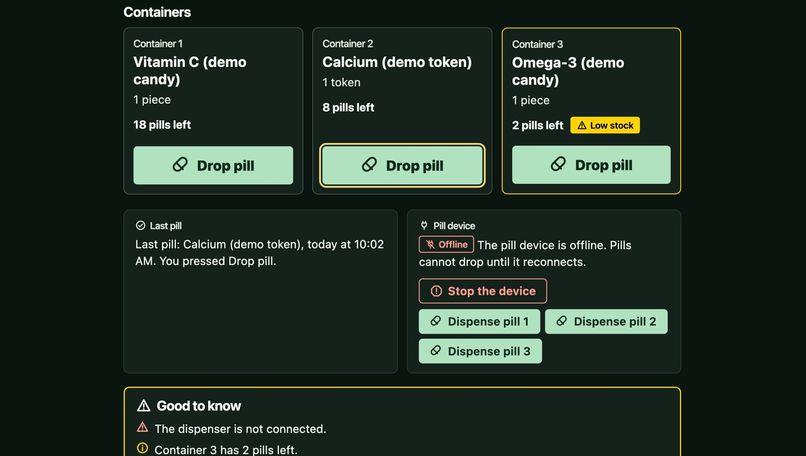Click the 18 pills left text
This screenshot has height=456, width=806.
(x=162, y=125)
